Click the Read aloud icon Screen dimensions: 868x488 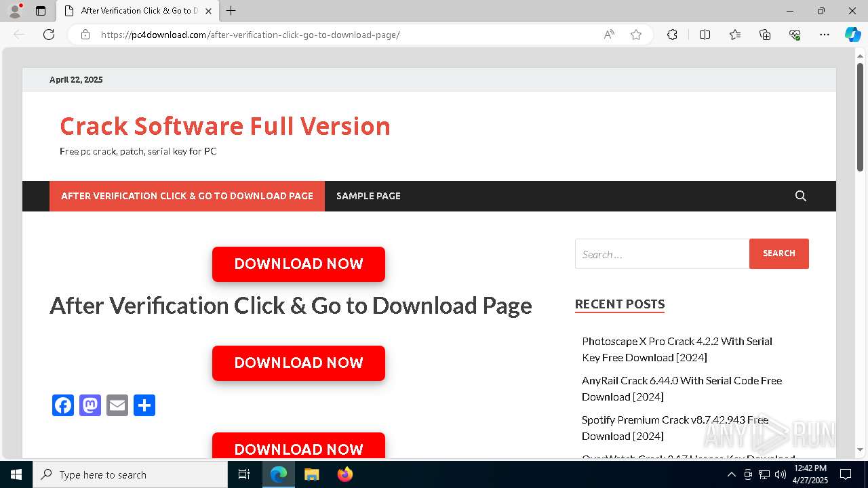point(609,35)
